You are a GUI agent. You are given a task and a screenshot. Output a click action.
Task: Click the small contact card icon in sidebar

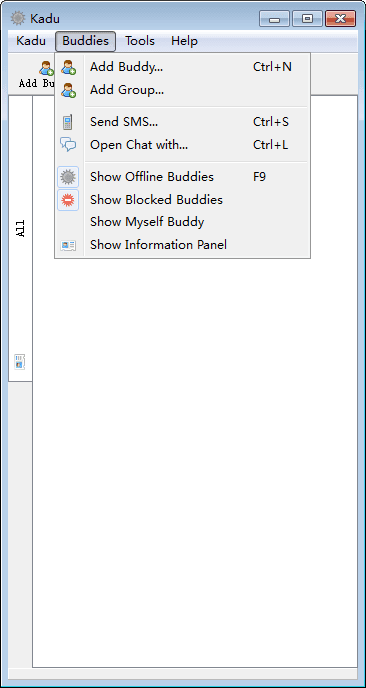(x=20, y=362)
